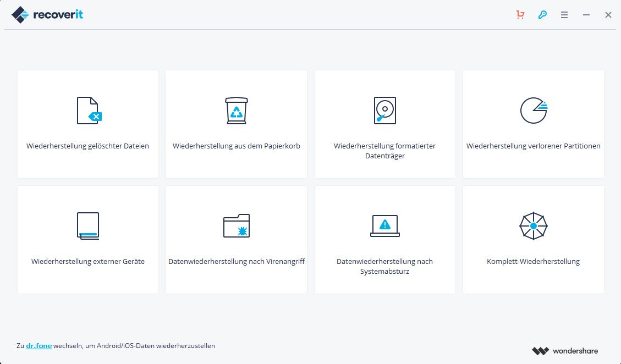Close the Recoverit window

(x=608, y=15)
